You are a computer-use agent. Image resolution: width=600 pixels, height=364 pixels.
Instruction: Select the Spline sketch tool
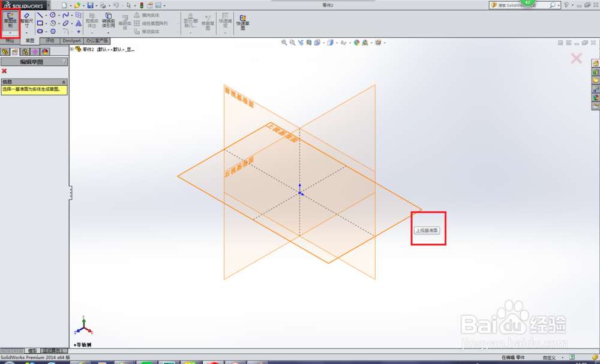pyautogui.click(x=66, y=15)
